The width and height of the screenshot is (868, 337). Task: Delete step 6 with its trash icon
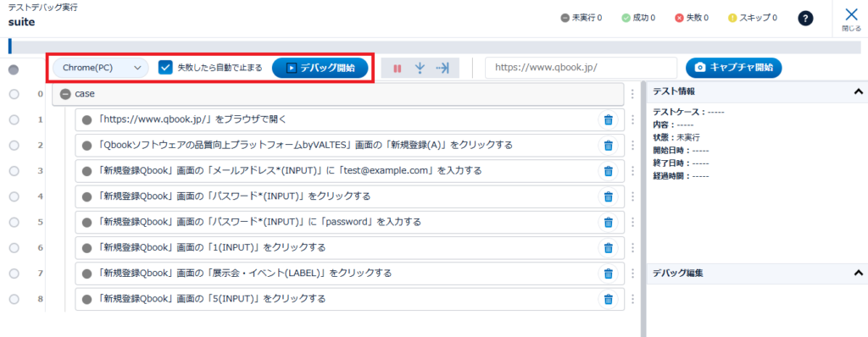[608, 247]
